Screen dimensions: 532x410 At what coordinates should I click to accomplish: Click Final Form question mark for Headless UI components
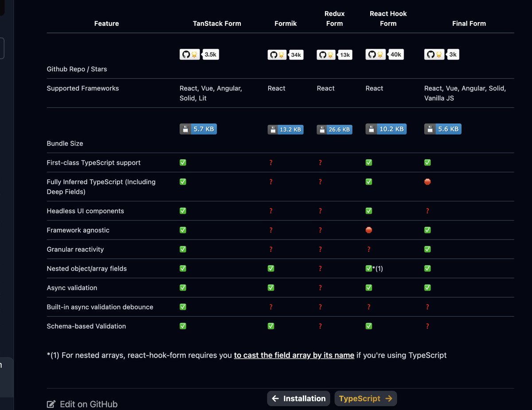click(427, 211)
